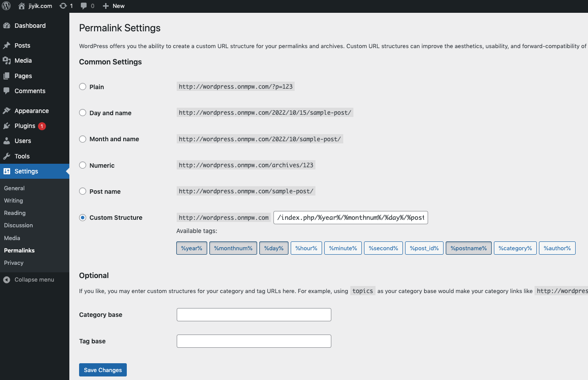The image size is (588, 380).
Task: Select the Custom Structure radio button
Action: point(83,218)
